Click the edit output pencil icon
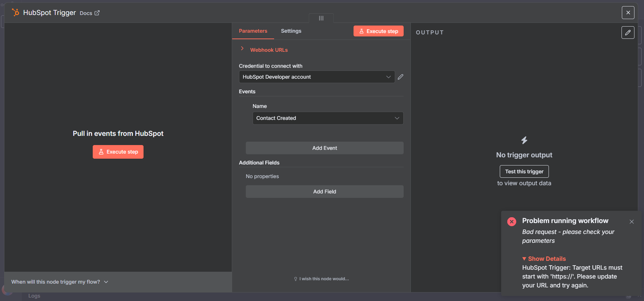Screen dimensions: 644x301 [628, 33]
